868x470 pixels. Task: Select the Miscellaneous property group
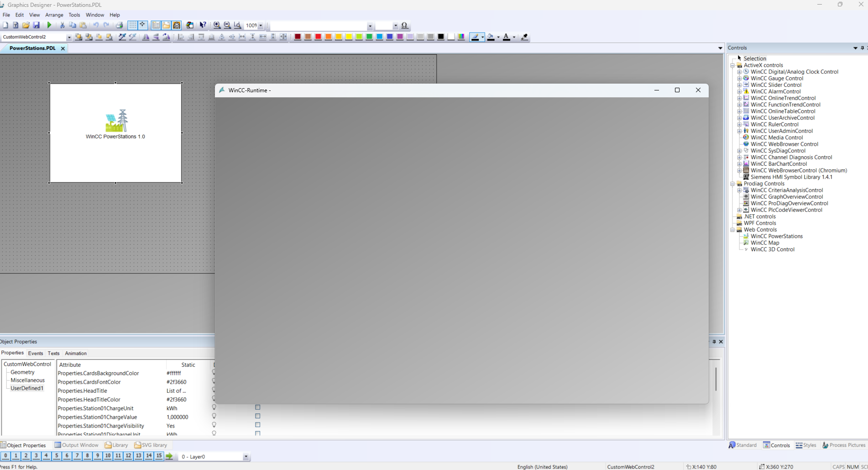(27, 380)
